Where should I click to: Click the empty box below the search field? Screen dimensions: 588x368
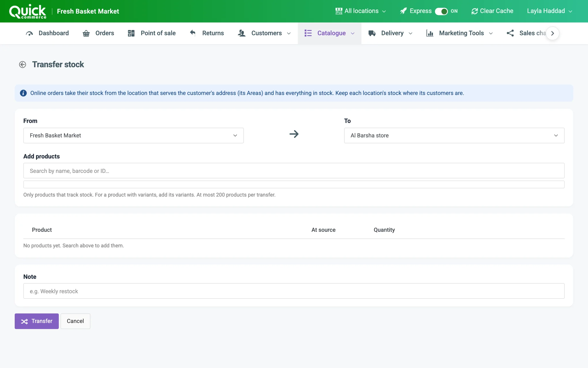tap(294, 184)
